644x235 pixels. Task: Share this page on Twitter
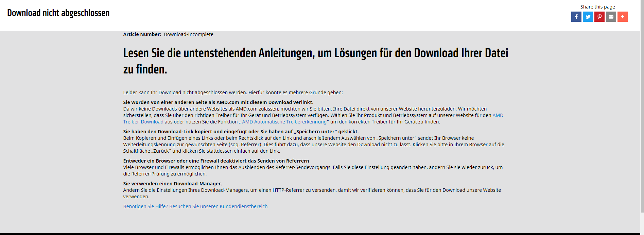pyautogui.click(x=588, y=17)
